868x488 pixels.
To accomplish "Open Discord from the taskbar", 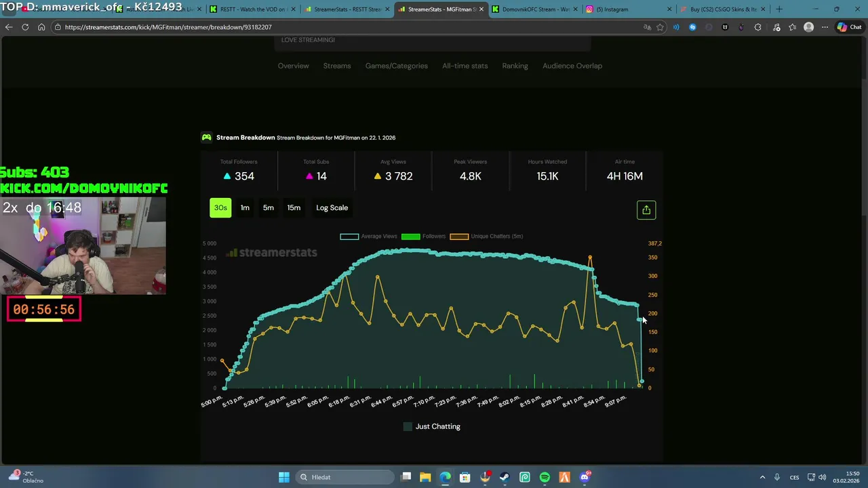I will (x=585, y=477).
